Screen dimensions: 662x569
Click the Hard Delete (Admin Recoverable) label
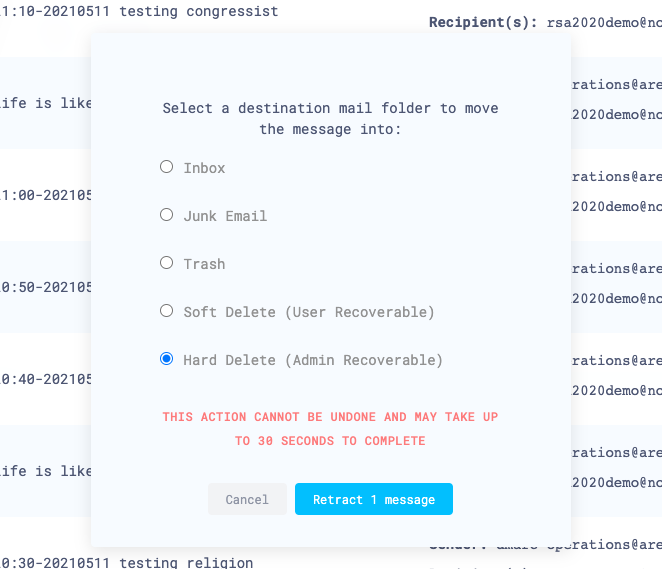point(313,360)
